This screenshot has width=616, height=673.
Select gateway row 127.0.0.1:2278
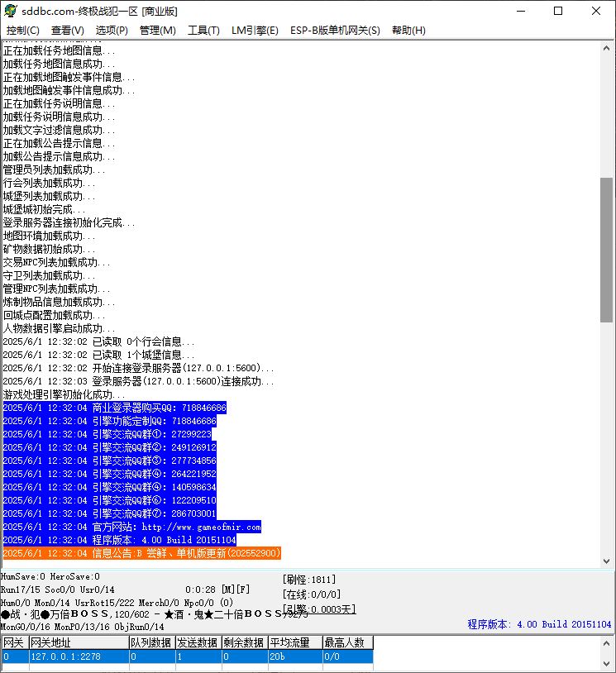(187, 656)
